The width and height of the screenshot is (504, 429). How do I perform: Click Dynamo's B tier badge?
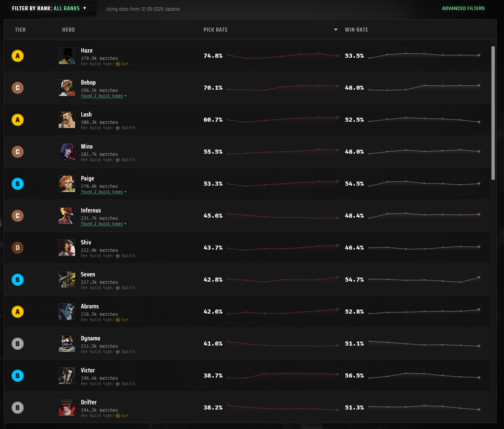coord(18,344)
